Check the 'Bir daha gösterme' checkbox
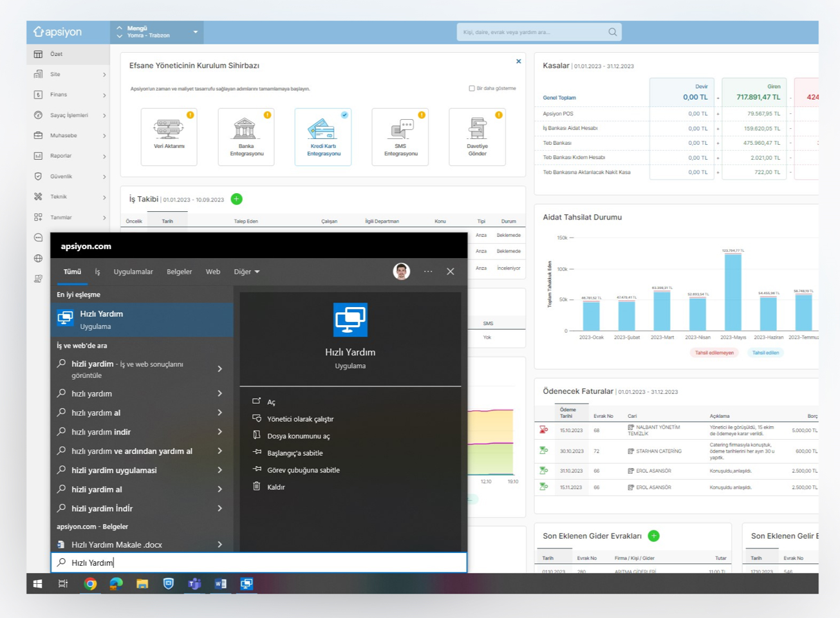840x618 pixels. (472, 88)
